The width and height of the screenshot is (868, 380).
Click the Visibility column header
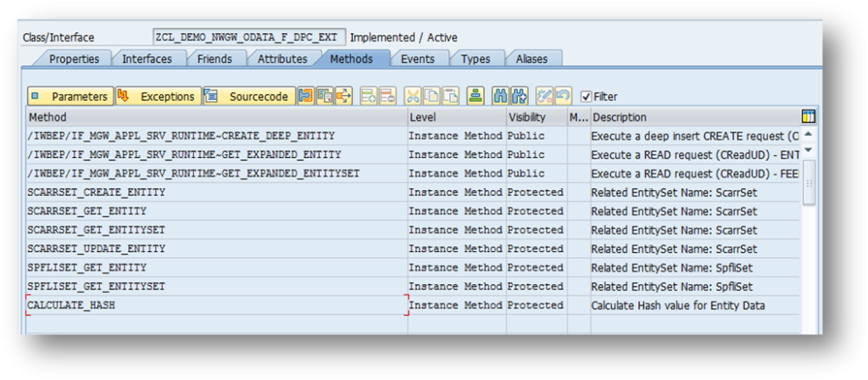point(537,117)
